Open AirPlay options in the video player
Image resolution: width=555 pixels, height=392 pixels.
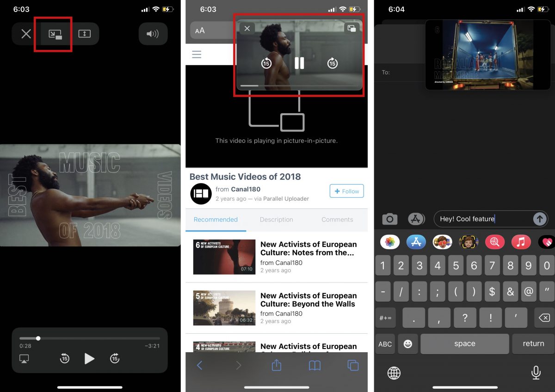coord(24,358)
